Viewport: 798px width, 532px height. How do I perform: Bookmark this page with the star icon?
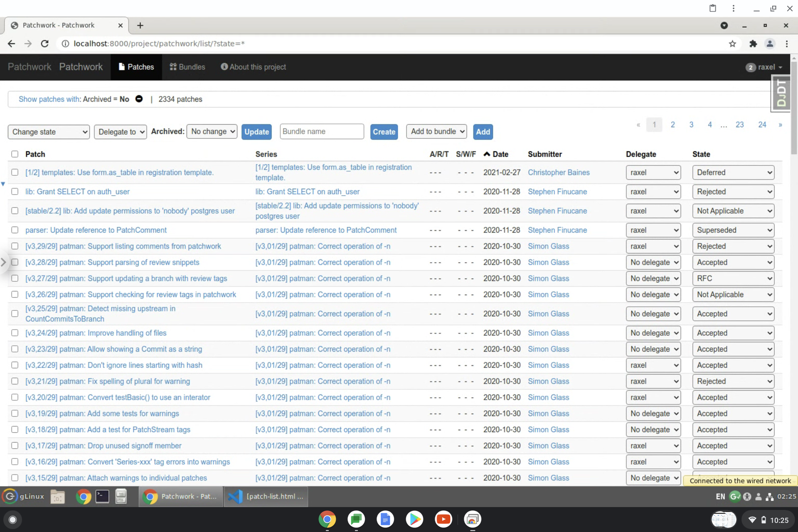pos(732,44)
